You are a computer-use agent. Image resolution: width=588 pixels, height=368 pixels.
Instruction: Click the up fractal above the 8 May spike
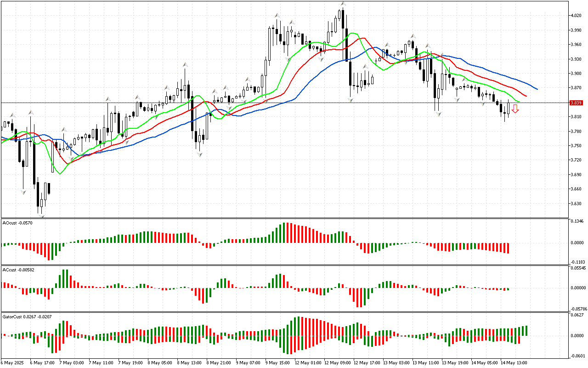pyautogui.click(x=185, y=65)
